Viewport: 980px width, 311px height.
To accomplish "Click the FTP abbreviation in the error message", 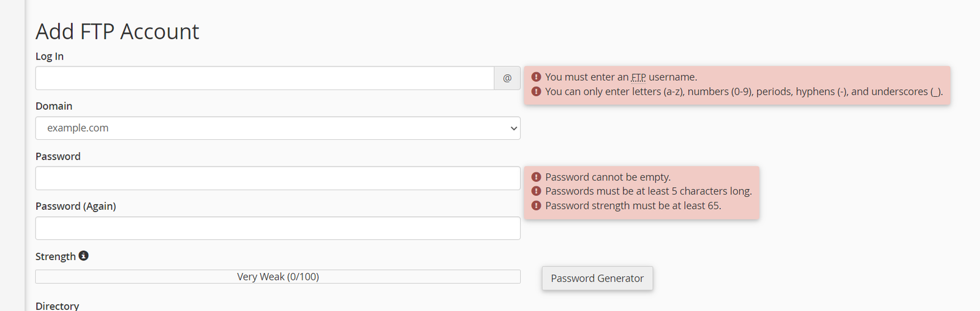I will coord(638,77).
